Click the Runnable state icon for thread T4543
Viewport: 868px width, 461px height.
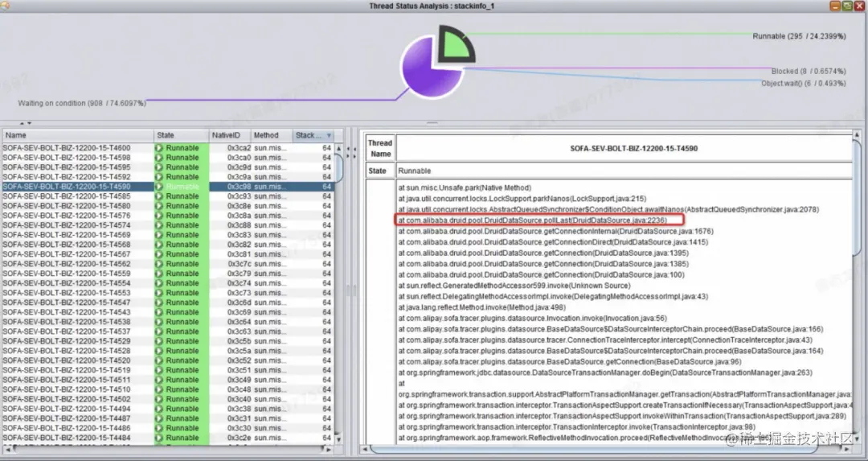coord(159,312)
